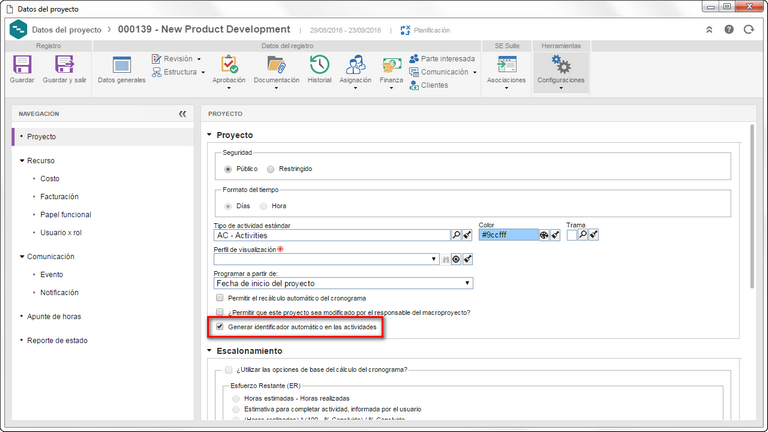The height and width of the screenshot is (432, 768).
Task: Collapse the Proyecto section header
Action: click(x=209, y=135)
